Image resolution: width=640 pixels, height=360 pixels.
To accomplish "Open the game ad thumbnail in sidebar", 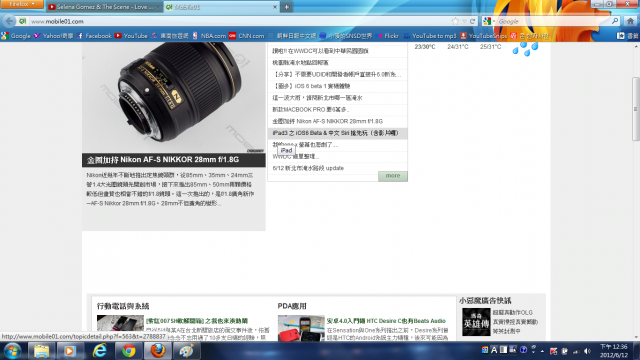I will [476, 322].
